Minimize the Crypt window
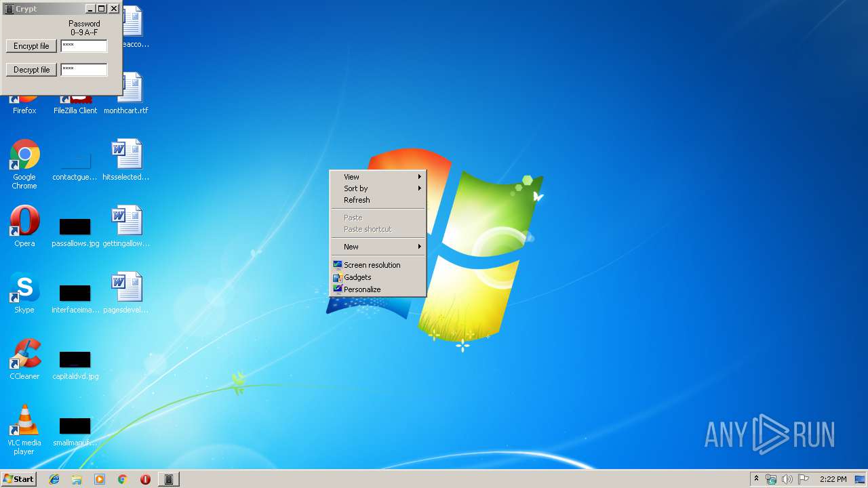 tap(90, 9)
